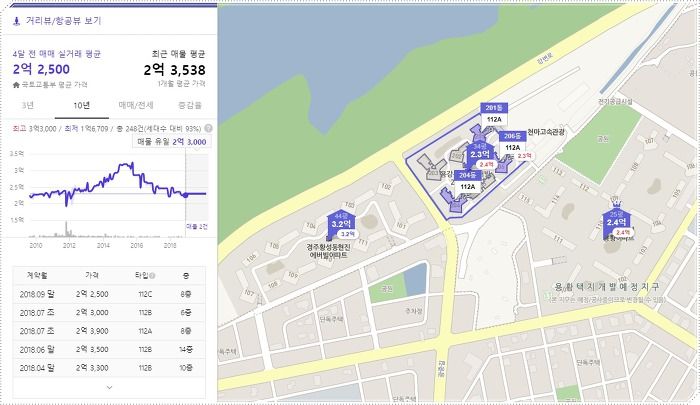This screenshot has width=700, height=405.
Task: Click the 계약월 column header
Action: click(x=37, y=276)
